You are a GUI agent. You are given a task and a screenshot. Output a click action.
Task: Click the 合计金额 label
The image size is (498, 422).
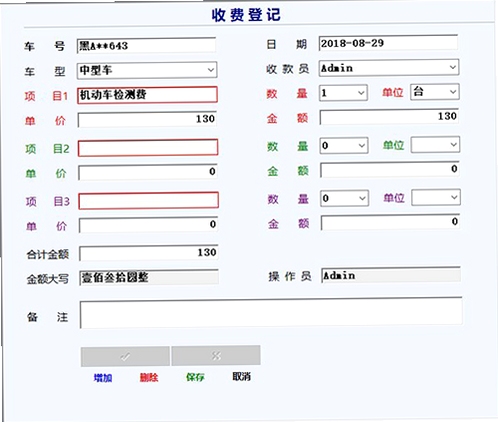pos(48,255)
